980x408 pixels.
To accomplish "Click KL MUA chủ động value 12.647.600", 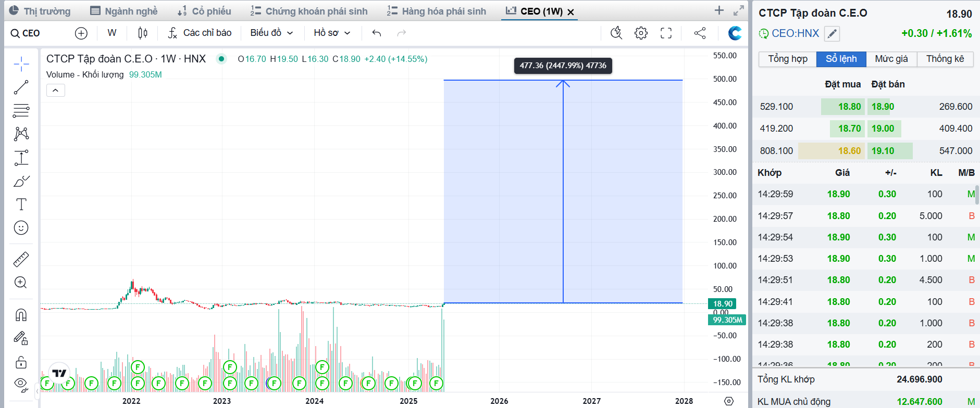I will [919, 402].
